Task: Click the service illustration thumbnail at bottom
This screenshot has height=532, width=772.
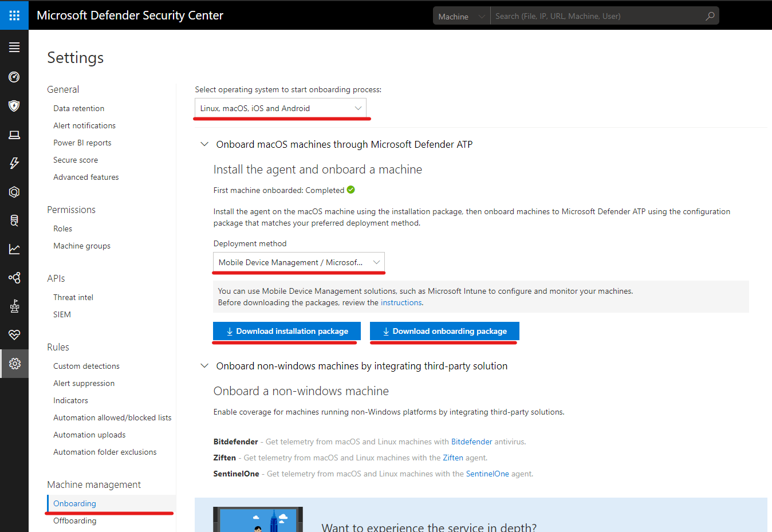Action: click(x=258, y=519)
